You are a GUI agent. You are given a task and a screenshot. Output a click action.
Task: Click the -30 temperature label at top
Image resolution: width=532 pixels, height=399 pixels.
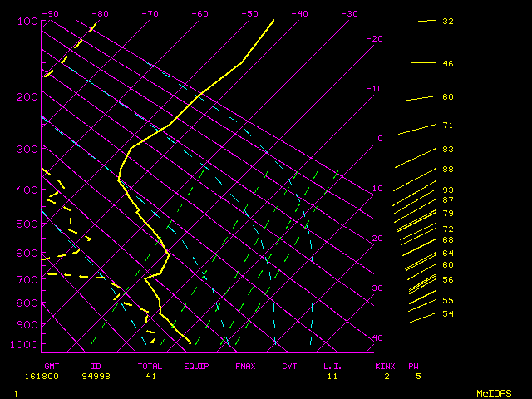tap(349, 13)
